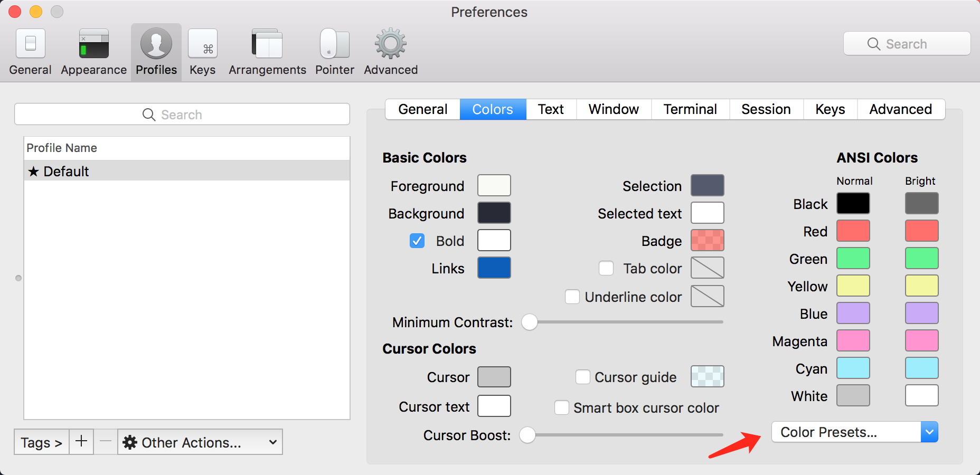Switch to the Text tab

[x=551, y=109]
